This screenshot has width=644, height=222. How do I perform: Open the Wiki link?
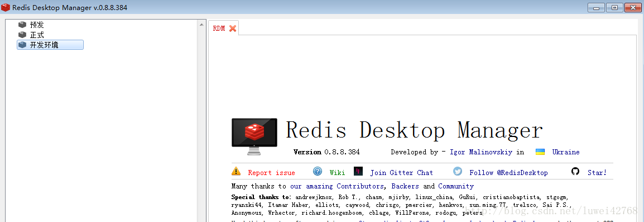337,173
